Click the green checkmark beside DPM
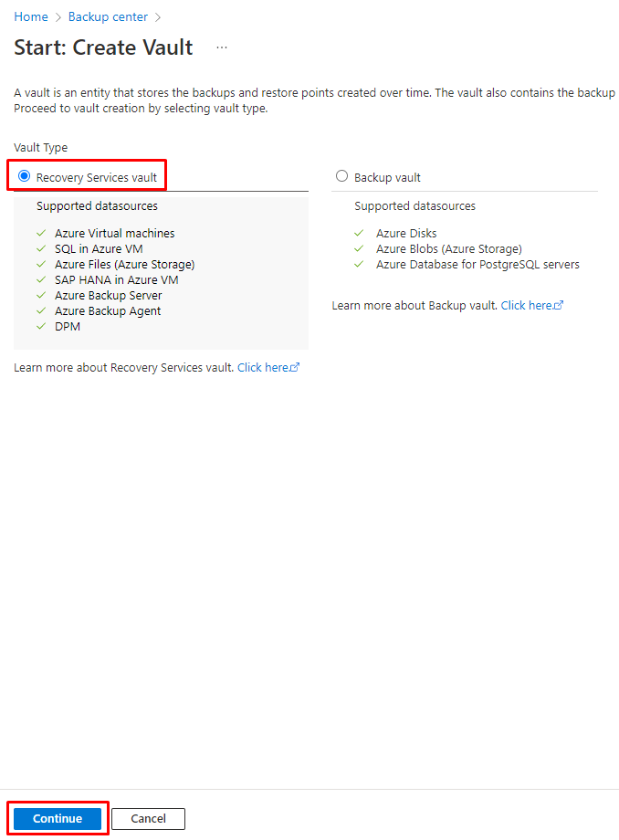619x840 pixels. [41, 326]
